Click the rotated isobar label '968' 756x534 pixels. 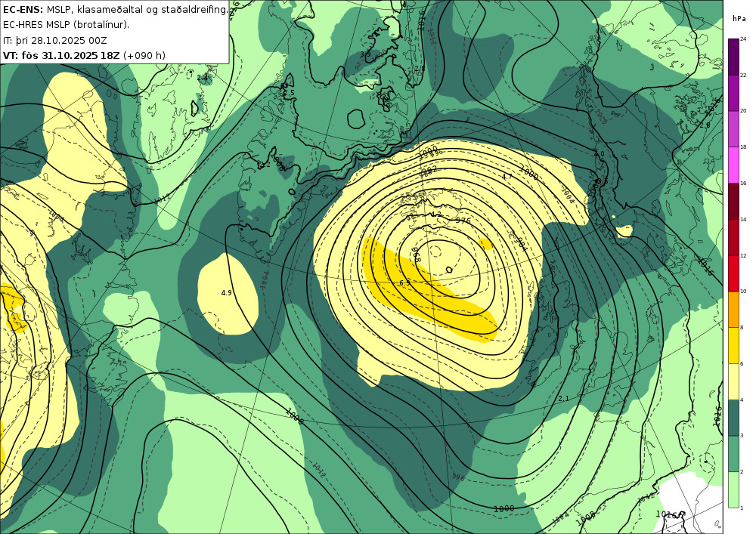click(x=417, y=255)
